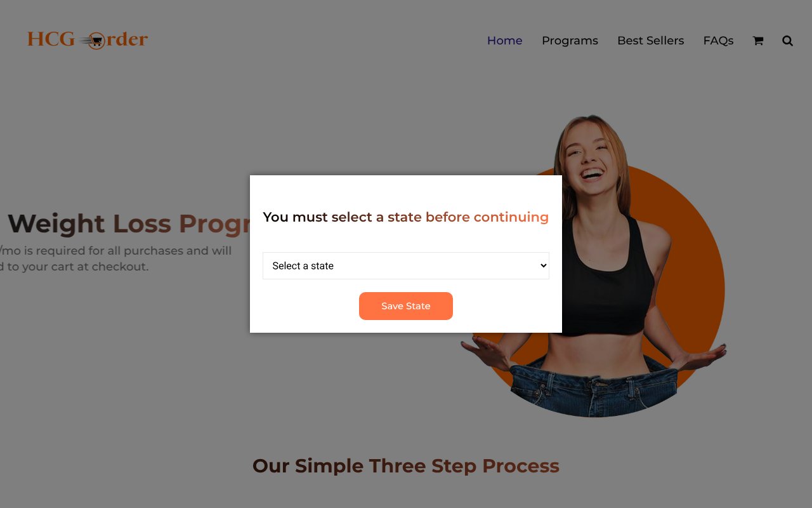Click the smiling woman hero image
812x508 pixels.
pyautogui.click(x=594, y=265)
